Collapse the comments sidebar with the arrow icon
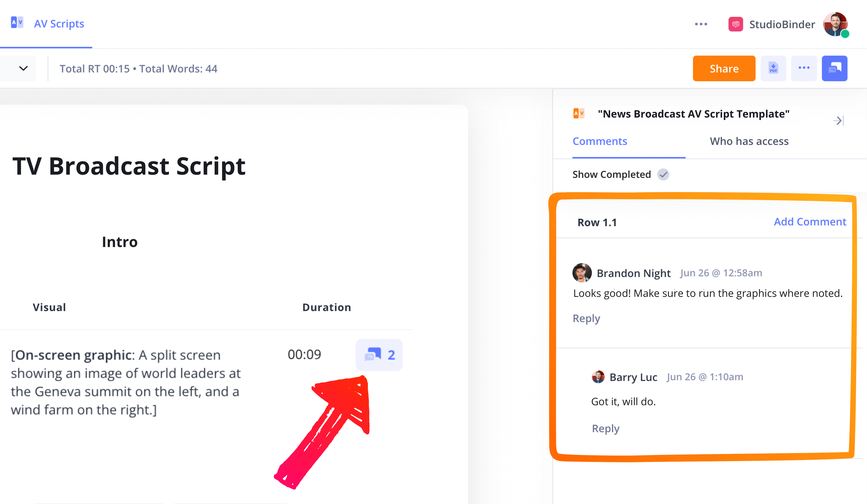The height and width of the screenshot is (504, 867). tap(838, 121)
